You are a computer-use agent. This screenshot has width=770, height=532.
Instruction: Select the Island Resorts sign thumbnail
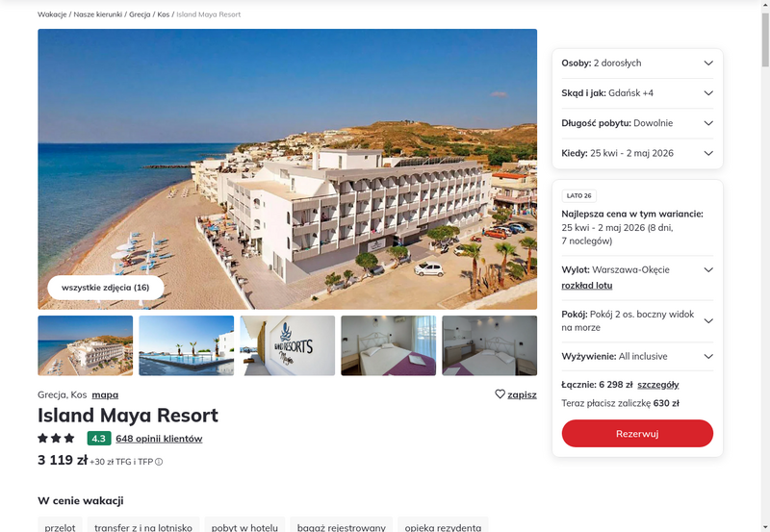287,345
